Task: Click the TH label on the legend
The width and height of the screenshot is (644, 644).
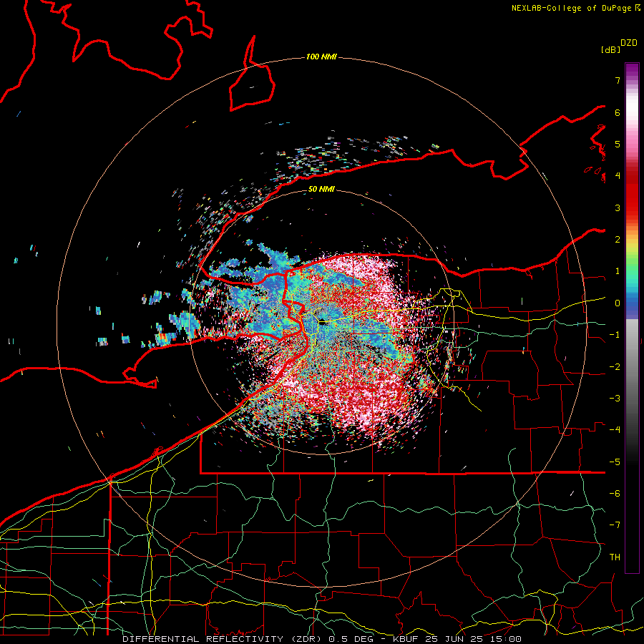Action: [x=615, y=557]
